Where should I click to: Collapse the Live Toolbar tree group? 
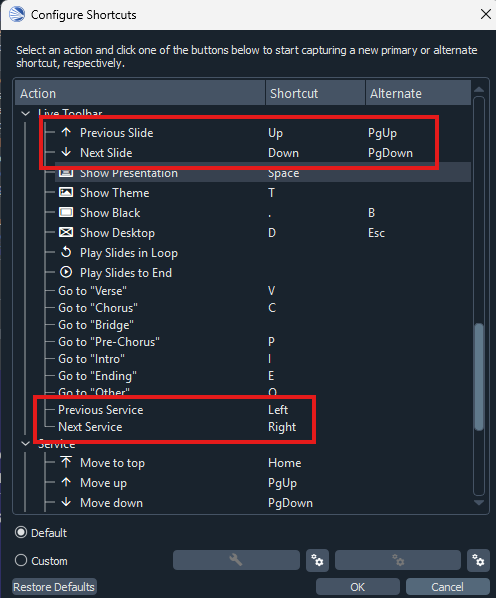point(26,113)
